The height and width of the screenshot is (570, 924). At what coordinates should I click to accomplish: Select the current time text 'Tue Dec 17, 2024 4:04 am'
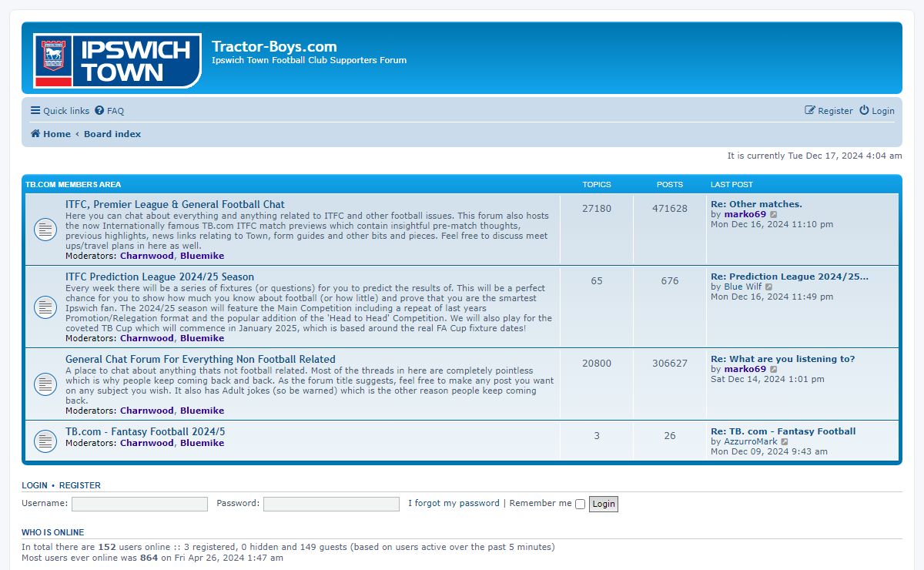(845, 156)
